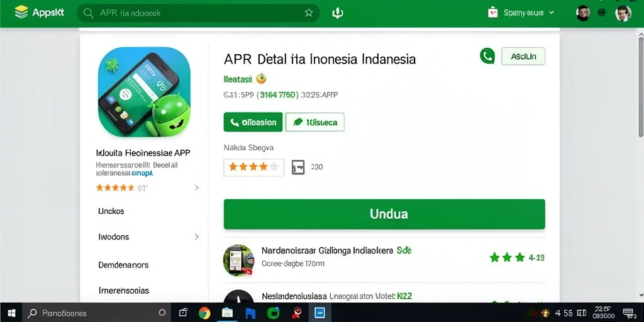
Task: Open the rightmost user avatar in header
Action: click(623, 13)
